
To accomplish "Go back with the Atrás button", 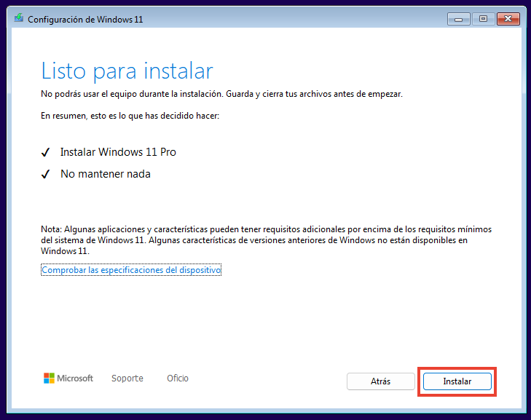I will tap(380, 381).
